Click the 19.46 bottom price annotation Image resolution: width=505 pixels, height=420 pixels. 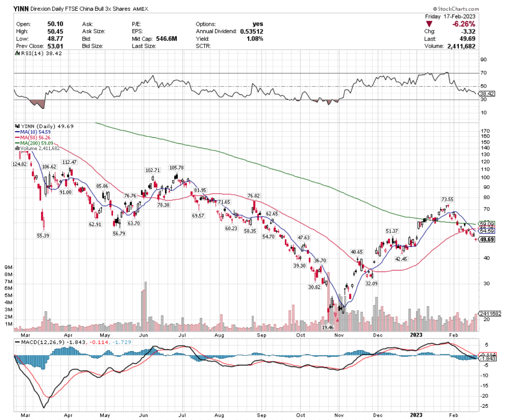pyautogui.click(x=328, y=328)
